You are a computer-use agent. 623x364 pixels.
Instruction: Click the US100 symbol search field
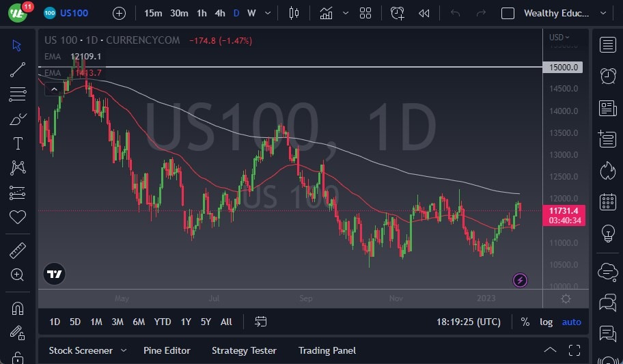pyautogui.click(x=74, y=13)
